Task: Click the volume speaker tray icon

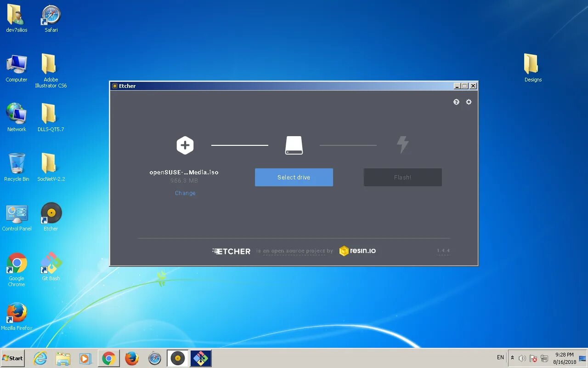Action: click(522, 358)
